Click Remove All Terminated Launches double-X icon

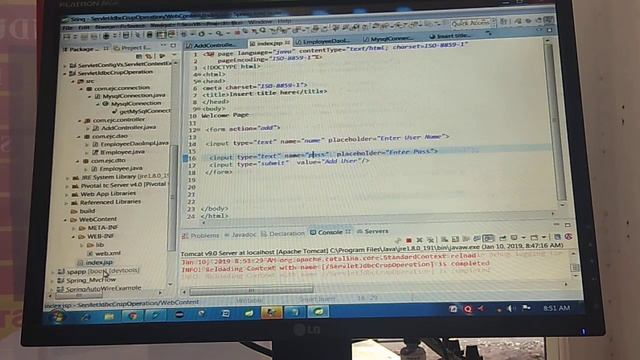(430, 240)
